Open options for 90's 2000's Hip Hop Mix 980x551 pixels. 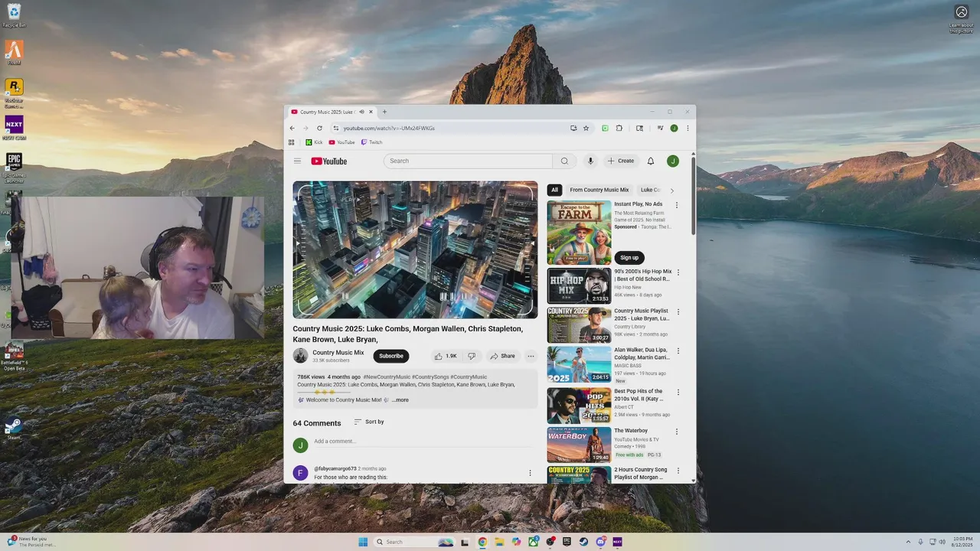(678, 272)
